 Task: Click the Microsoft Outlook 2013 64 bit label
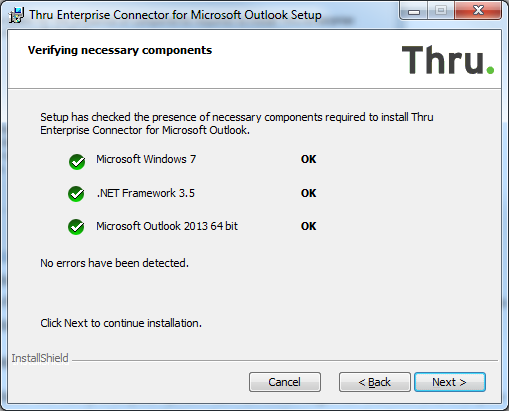pos(167,226)
